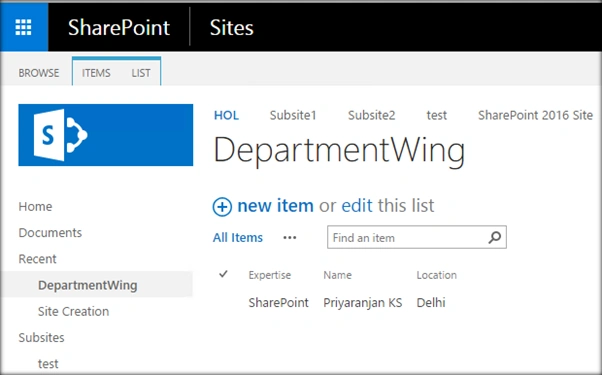
Task: Click the Priyaranjan KS name cell
Action: [x=363, y=302]
